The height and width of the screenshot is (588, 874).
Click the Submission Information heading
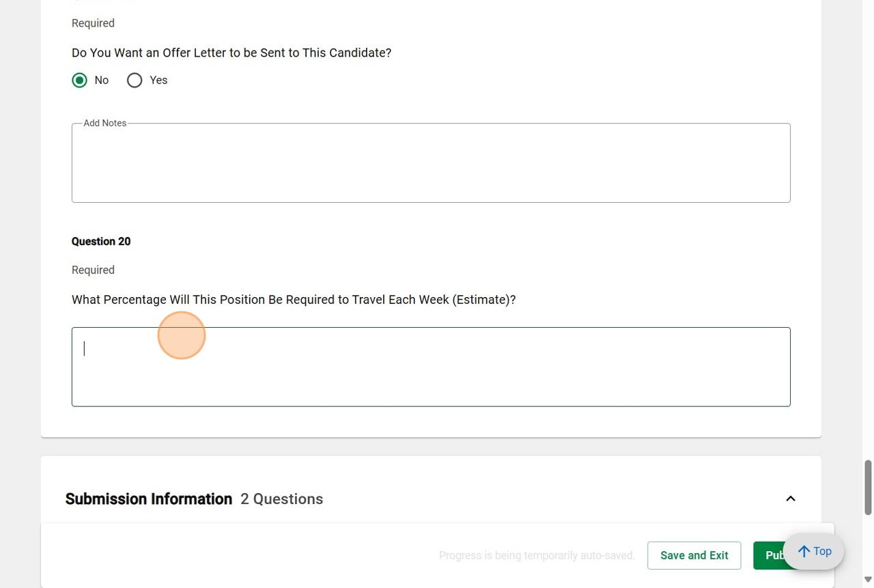click(149, 499)
